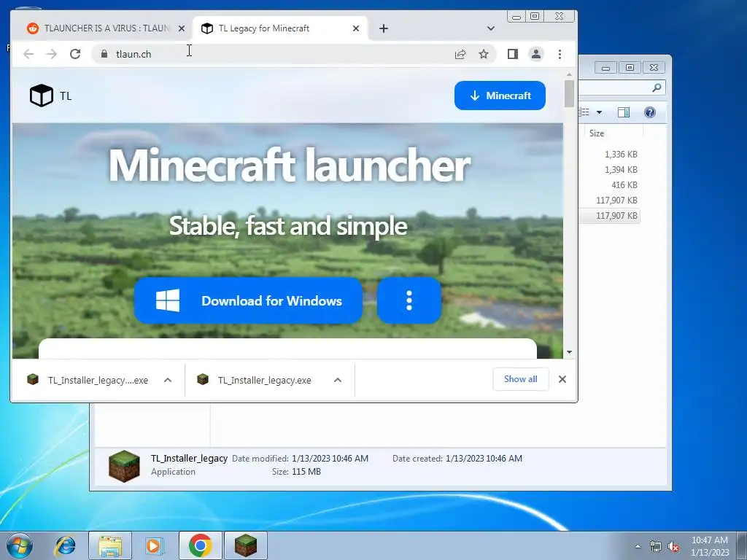The width and height of the screenshot is (747, 560).
Task: Open more download options three-dot button
Action: click(409, 301)
